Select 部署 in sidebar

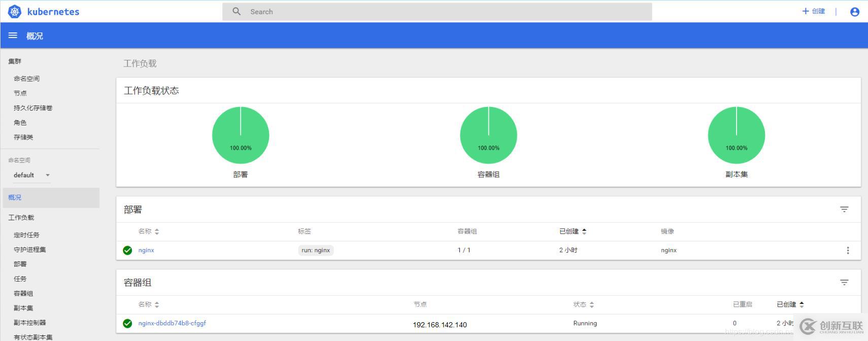(20, 264)
